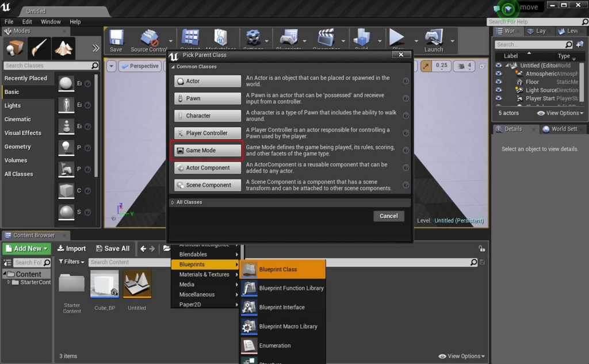Toggle AtmosphericFog visibility eye
Screen dimensions: 589x364
point(499,74)
